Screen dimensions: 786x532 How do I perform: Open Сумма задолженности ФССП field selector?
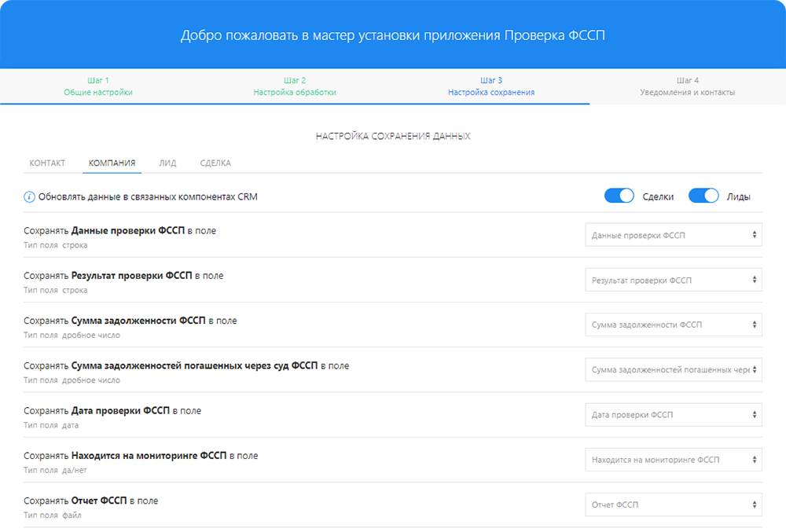673,325
